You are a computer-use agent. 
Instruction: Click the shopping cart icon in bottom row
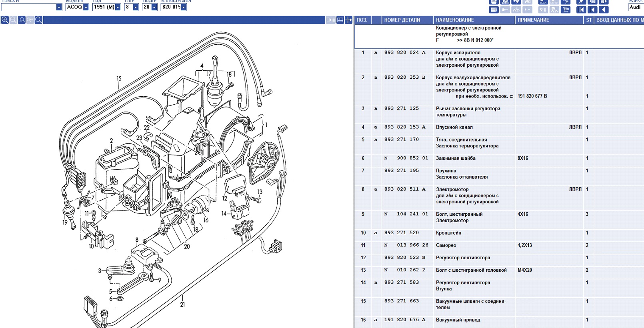point(565,10)
